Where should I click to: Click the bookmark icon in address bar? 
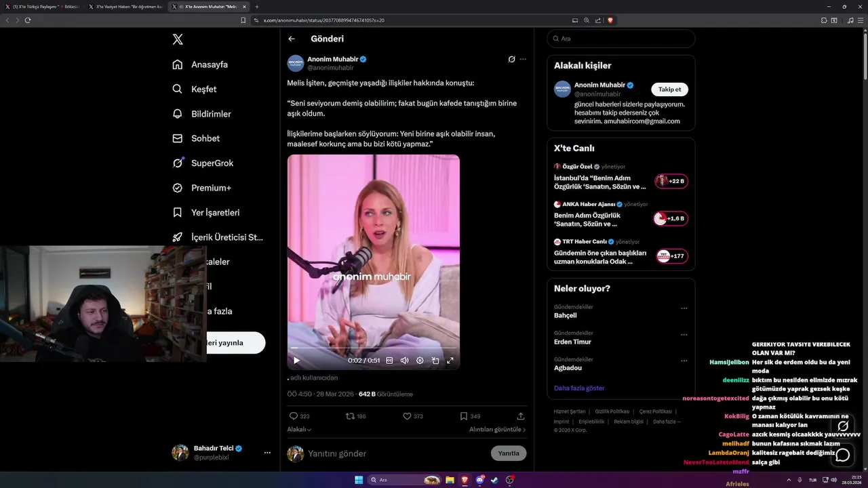click(243, 20)
